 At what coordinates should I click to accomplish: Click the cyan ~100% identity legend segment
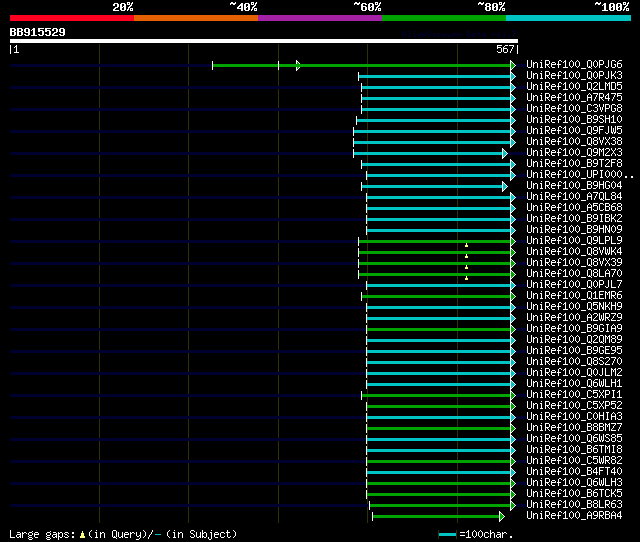(x=569, y=18)
